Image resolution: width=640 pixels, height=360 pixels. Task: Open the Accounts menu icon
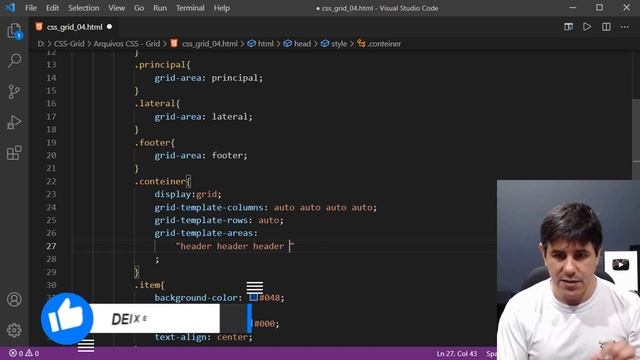click(14, 299)
